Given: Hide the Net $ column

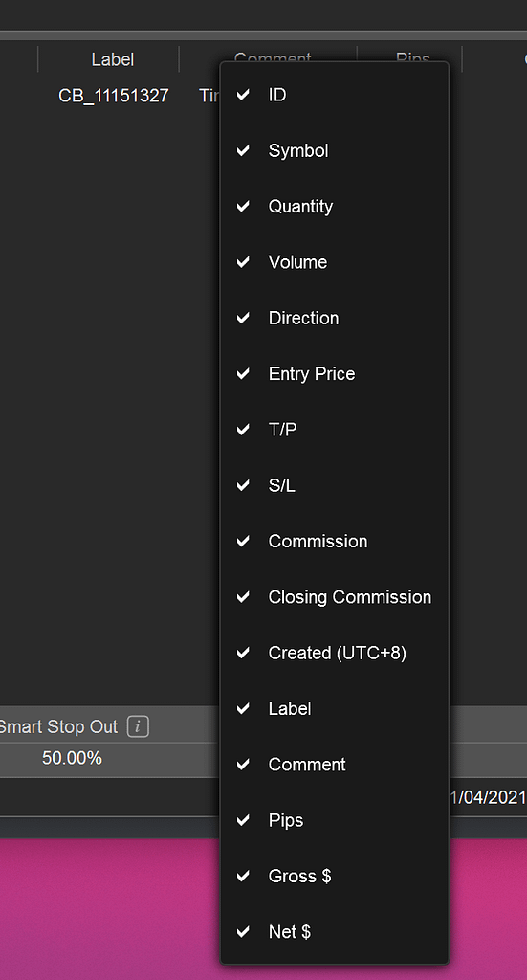Looking at the screenshot, I should (334, 932).
